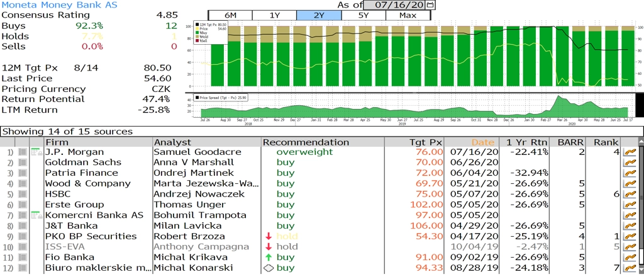Open analyst chart icon in Patria Finance row
644x279 pixels.
point(629,173)
